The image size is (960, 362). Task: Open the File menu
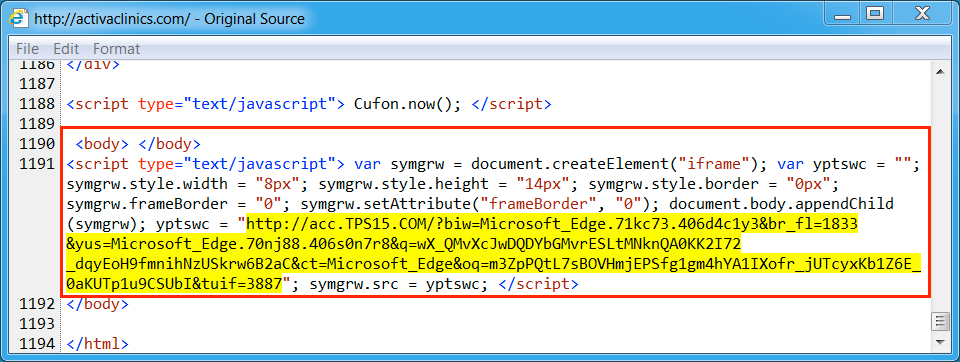click(27, 48)
